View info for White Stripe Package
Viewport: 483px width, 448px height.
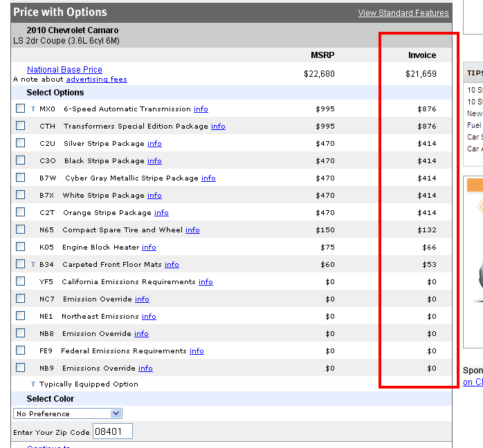154,196
